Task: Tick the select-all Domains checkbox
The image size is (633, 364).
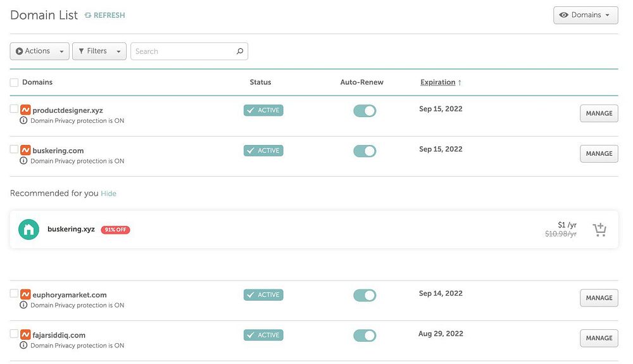Action: [x=14, y=82]
